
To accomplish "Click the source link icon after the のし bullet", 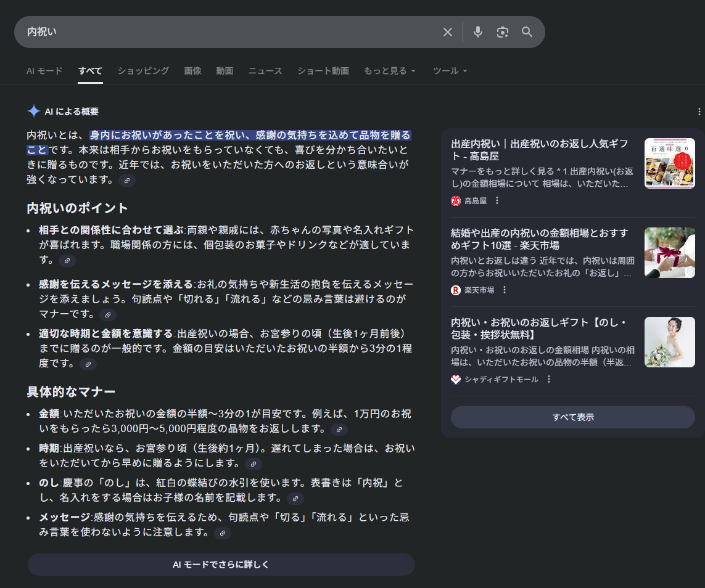I will click(295, 499).
